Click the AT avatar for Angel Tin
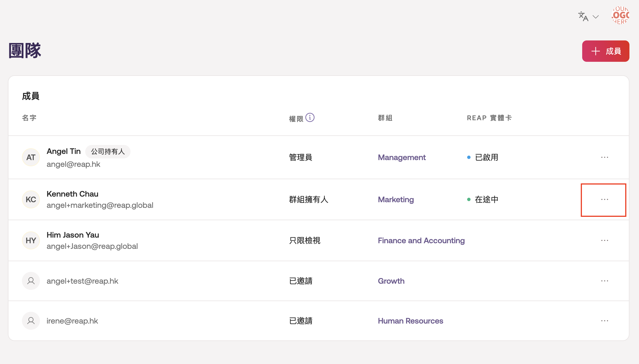639x364 pixels. pyautogui.click(x=31, y=157)
